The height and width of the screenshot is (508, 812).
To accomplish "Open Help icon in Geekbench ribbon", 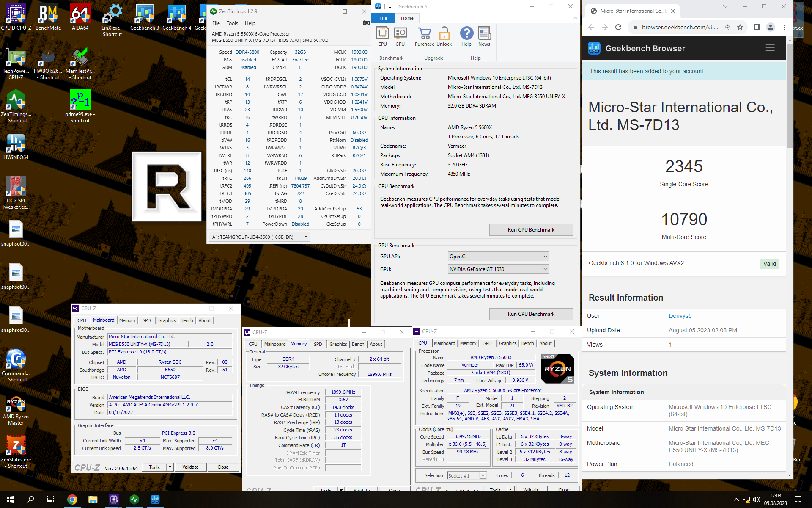I will coord(466,37).
